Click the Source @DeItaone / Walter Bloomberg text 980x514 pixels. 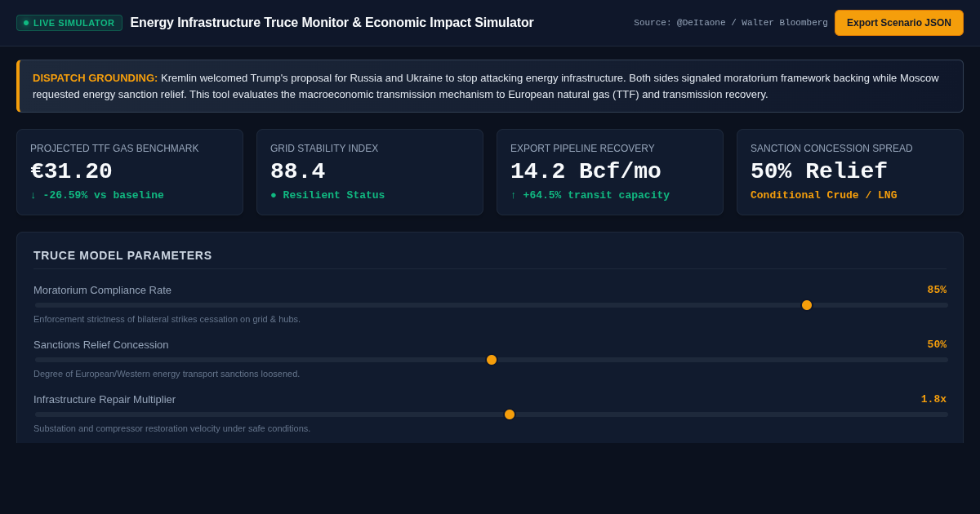coord(731,23)
